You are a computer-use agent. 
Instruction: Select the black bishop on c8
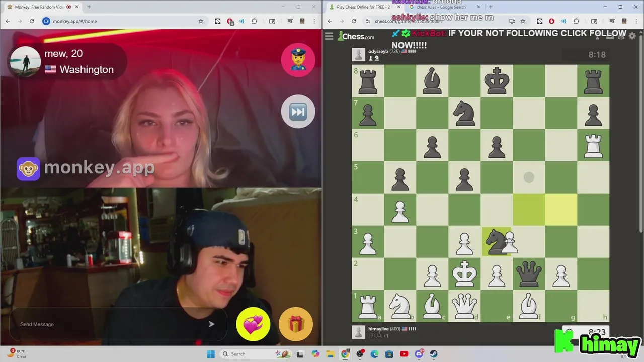(x=432, y=80)
